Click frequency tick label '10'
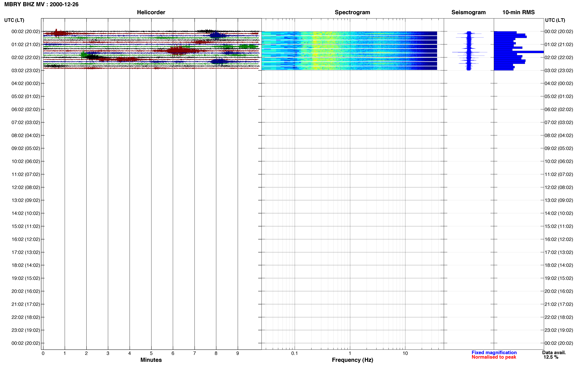This screenshot has width=588, height=368. [x=405, y=353]
